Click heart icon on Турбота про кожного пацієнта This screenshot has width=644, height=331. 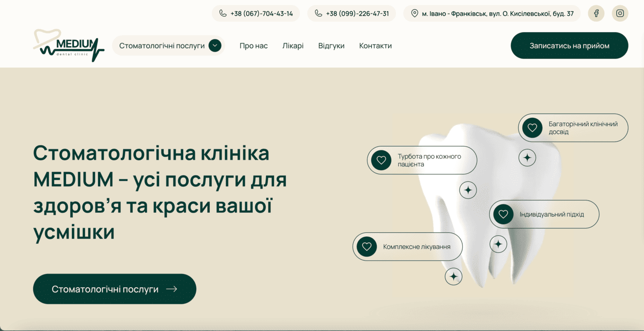[x=381, y=160]
